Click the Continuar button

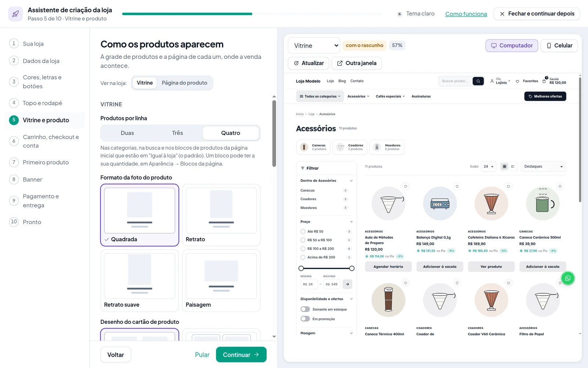click(241, 355)
